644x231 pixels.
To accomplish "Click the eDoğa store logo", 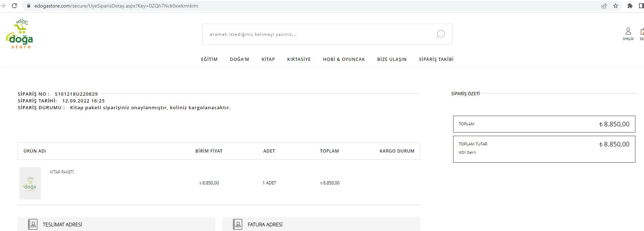I will click(x=20, y=34).
